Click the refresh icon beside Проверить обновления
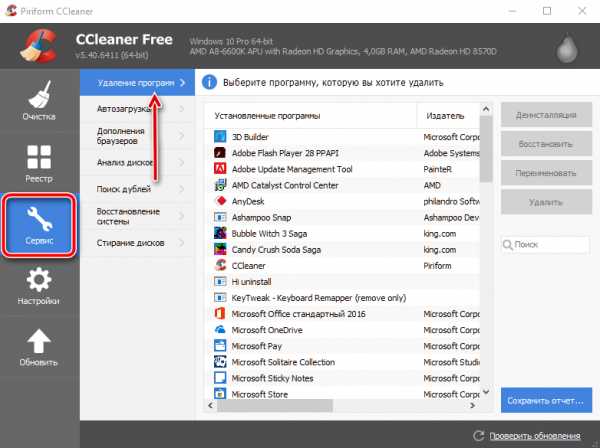 coord(478,435)
